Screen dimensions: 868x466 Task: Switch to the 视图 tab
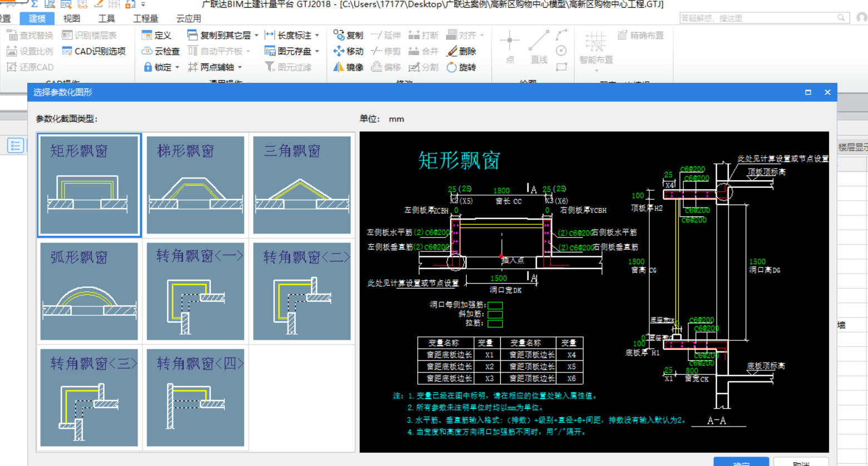coord(72,18)
